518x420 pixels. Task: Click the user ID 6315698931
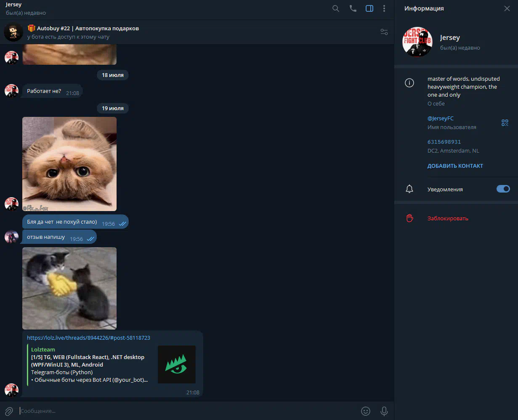pos(444,142)
